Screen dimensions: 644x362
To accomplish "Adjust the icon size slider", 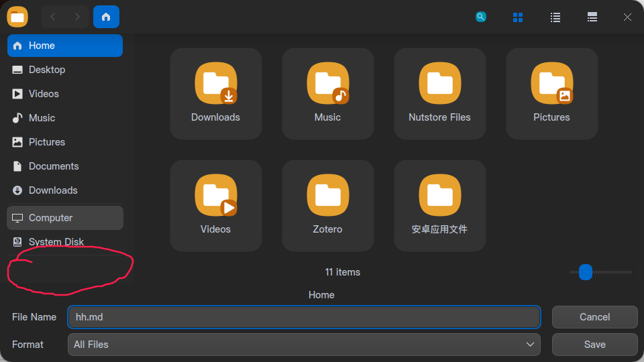I will pos(585,272).
